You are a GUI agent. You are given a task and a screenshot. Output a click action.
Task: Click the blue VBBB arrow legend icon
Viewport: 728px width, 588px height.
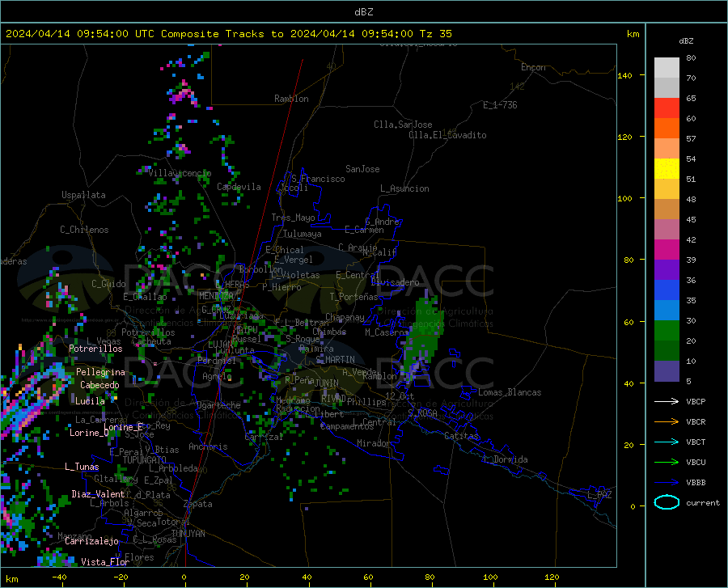(667, 483)
